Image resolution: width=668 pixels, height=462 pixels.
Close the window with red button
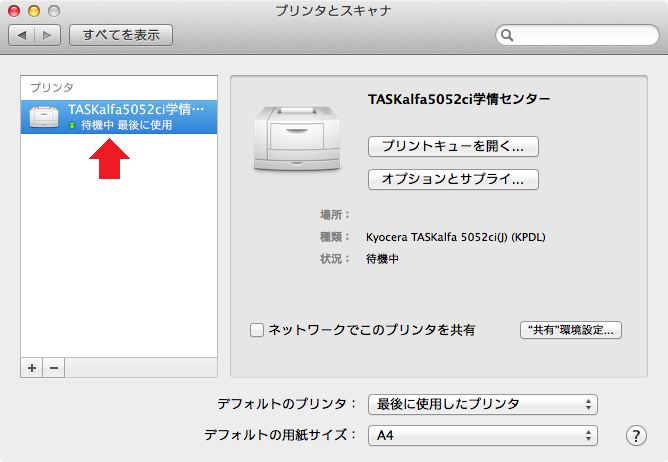click(14, 11)
